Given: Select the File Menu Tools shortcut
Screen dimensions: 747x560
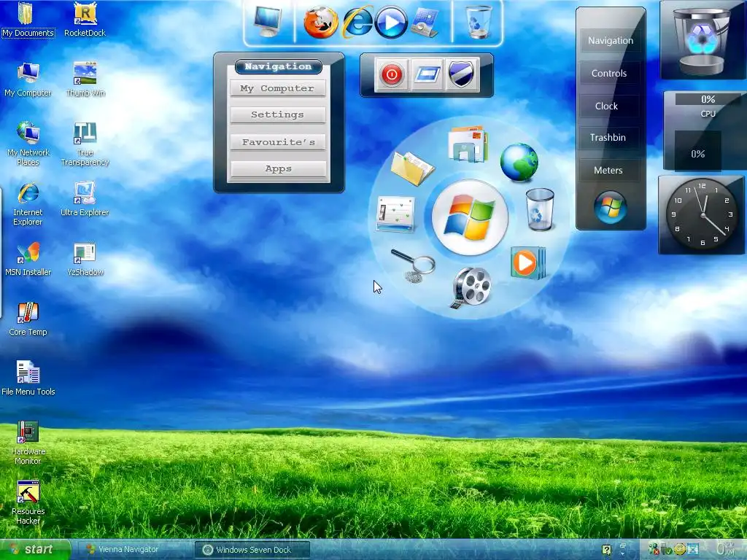Looking at the screenshot, I should pos(28,378).
